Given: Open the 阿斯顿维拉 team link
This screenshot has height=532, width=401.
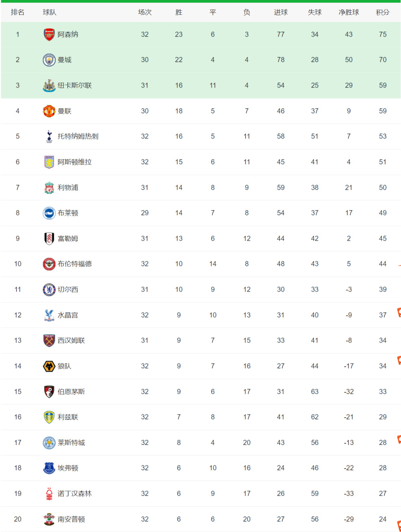Looking at the screenshot, I should [75, 162].
